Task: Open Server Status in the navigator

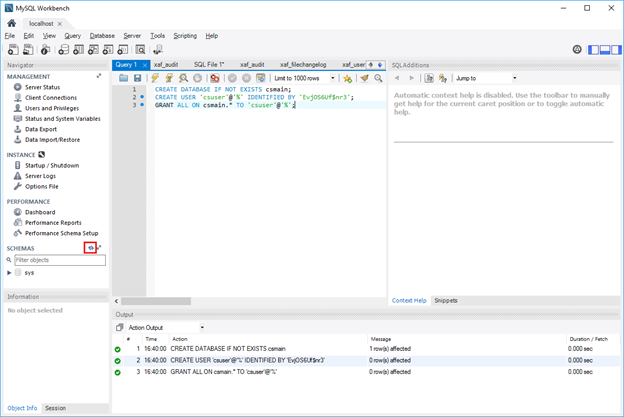Action: [x=42, y=87]
